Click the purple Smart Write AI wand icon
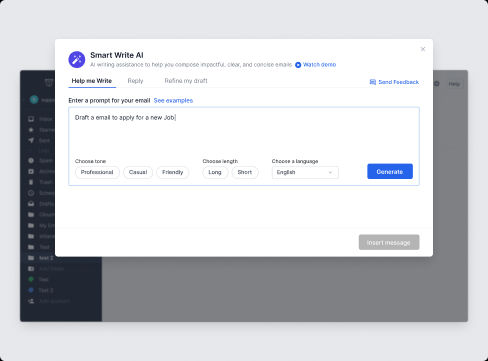This screenshot has width=488, height=361. click(77, 60)
